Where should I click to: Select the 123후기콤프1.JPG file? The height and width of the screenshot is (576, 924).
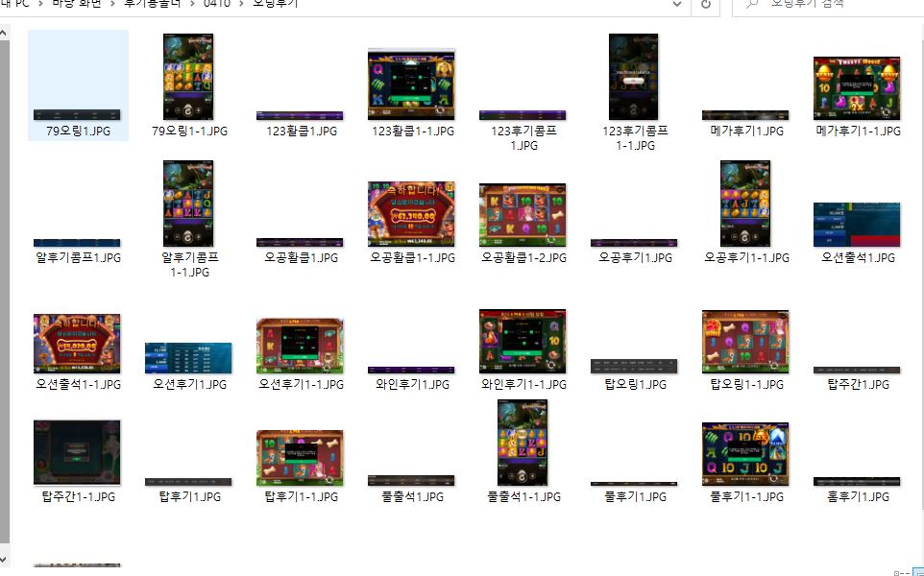523,115
